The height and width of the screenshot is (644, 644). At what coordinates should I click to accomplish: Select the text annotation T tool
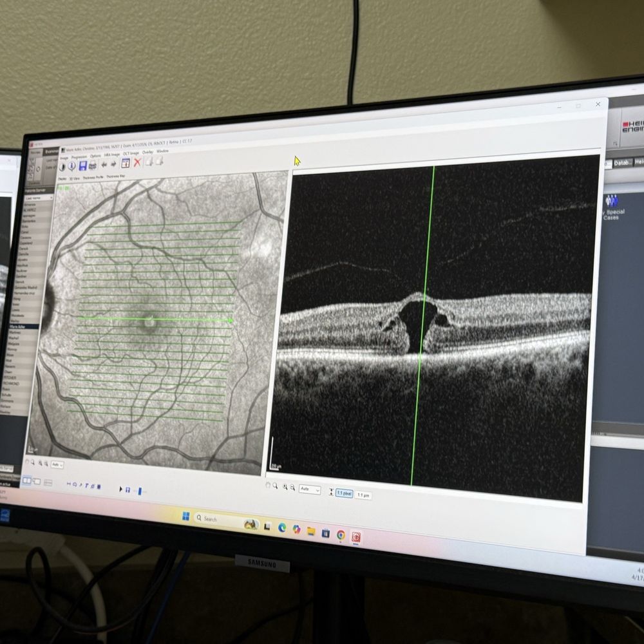[87, 486]
